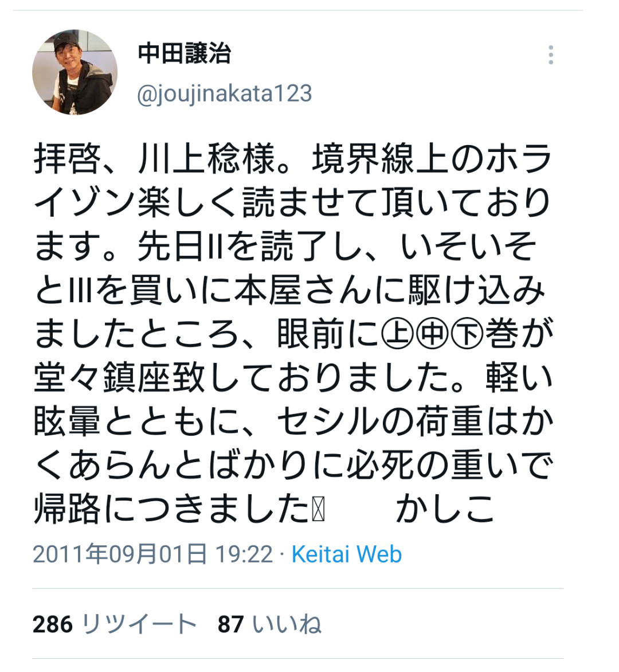Click the circled 上 character in tweet
Viewport: 619px width, 672px height.
point(397,334)
